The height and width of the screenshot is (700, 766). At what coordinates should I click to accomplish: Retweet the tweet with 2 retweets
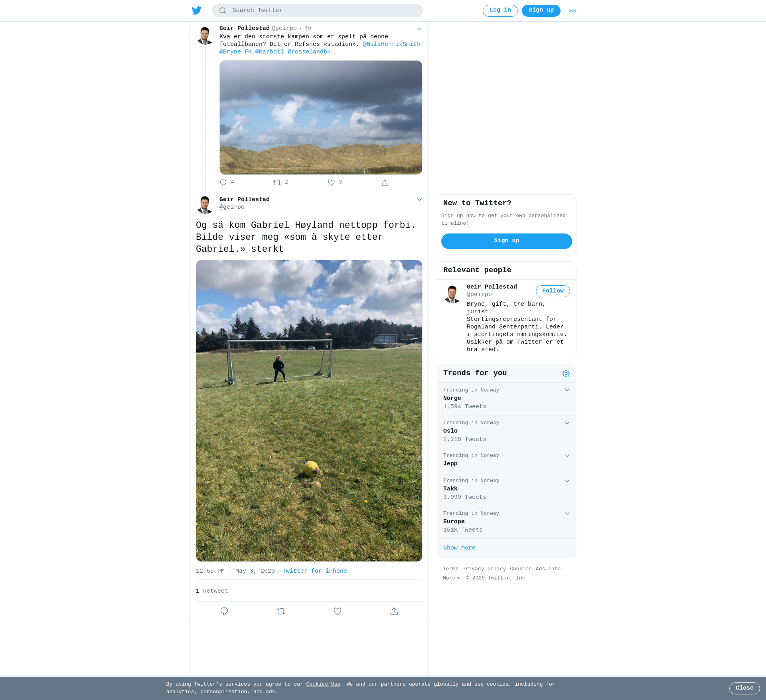pos(277,182)
